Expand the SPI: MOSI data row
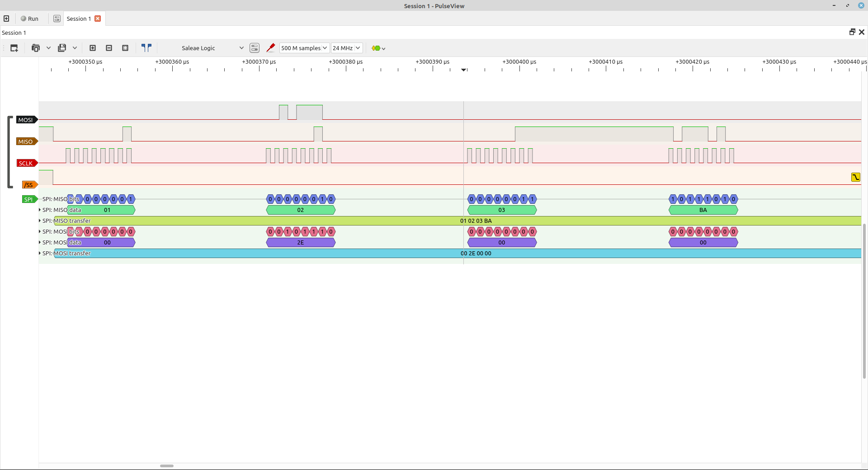This screenshot has width=868, height=470. click(x=40, y=242)
